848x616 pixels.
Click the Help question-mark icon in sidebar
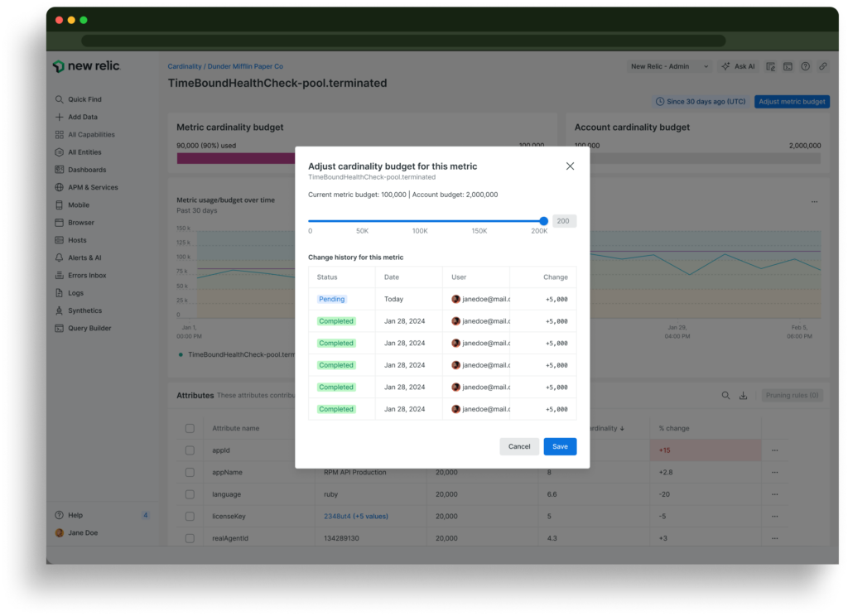click(59, 516)
